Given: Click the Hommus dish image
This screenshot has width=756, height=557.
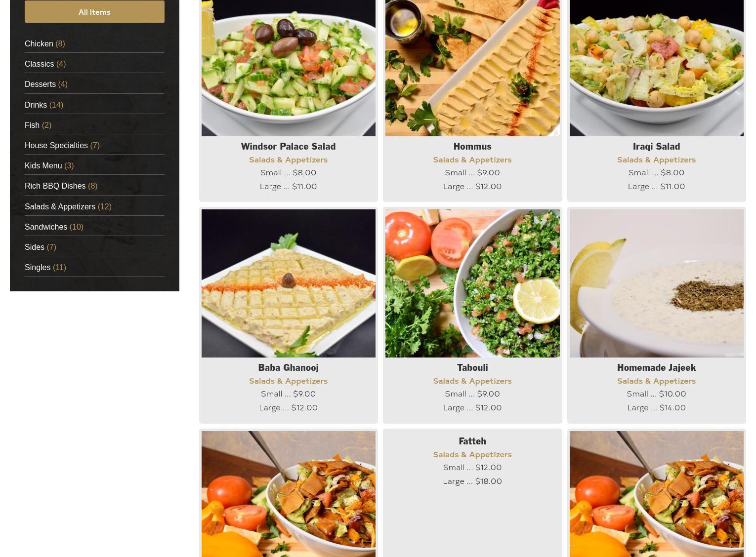Looking at the screenshot, I should pos(472,68).
